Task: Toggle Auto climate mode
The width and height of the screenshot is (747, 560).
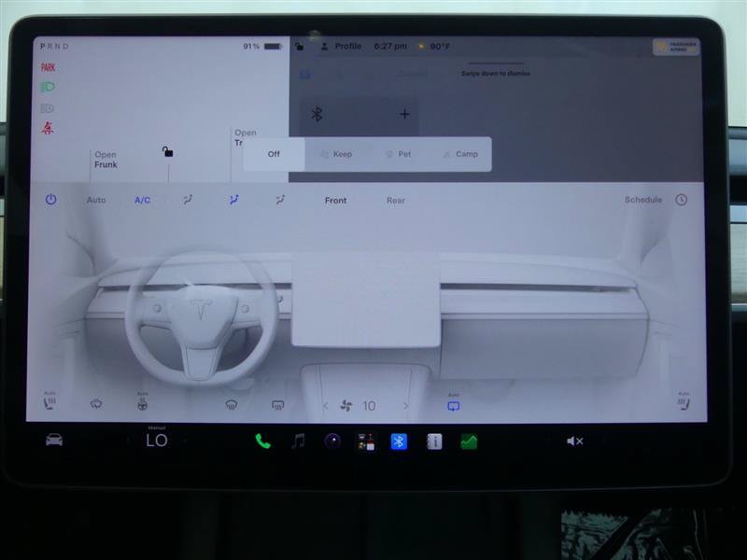Action: (x=96, y=200)
